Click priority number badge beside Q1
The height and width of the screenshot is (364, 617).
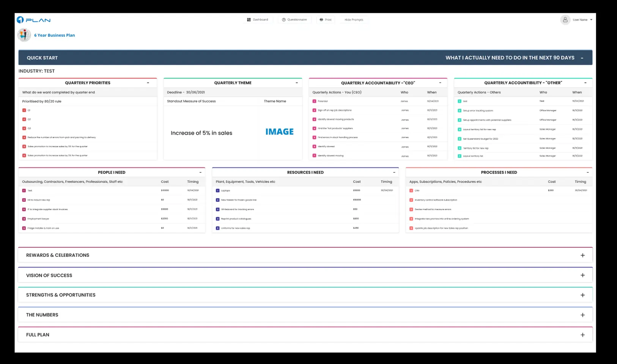(x=24, y=110)
